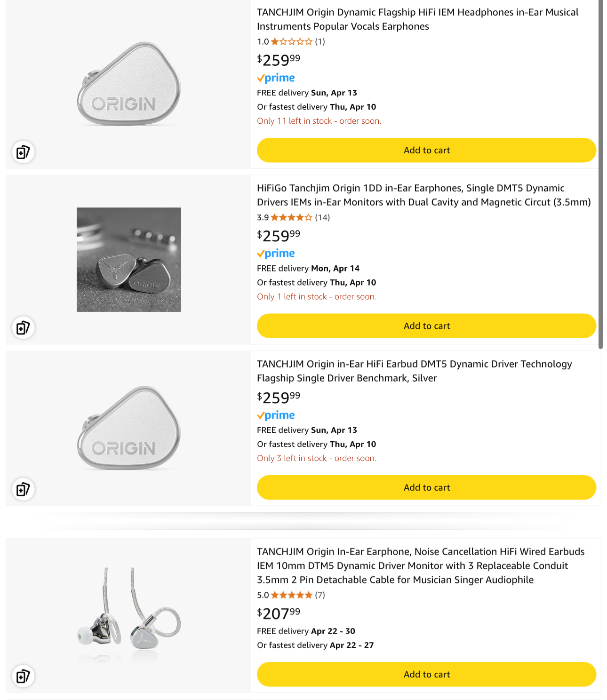The image size is (607, 700).
Task: Add first TANCHJIM Origin Flagship to cart
Action: pyautogui.click(x=426, y=150)
